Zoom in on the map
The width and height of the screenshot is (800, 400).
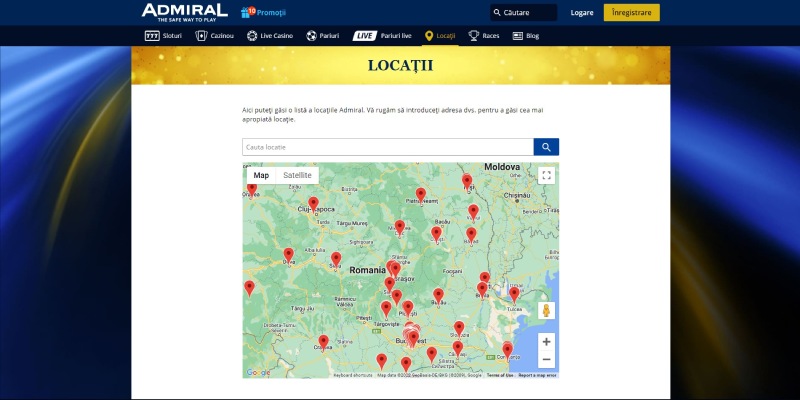point(546,341)
